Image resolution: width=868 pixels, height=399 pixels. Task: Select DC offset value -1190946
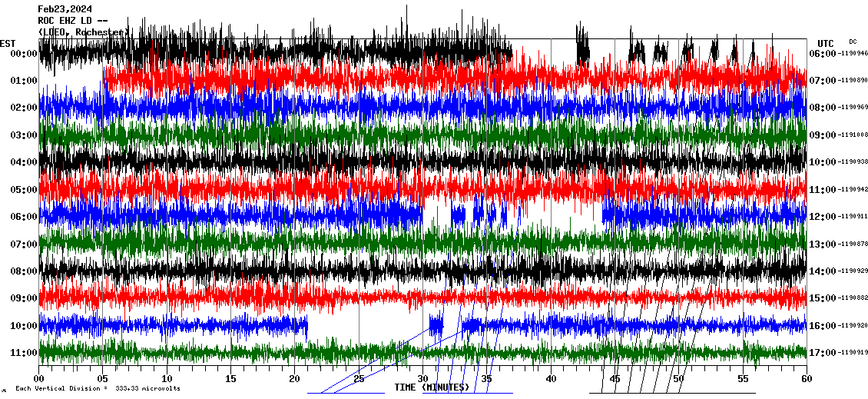pyautogui.click(x=852, y=54)
